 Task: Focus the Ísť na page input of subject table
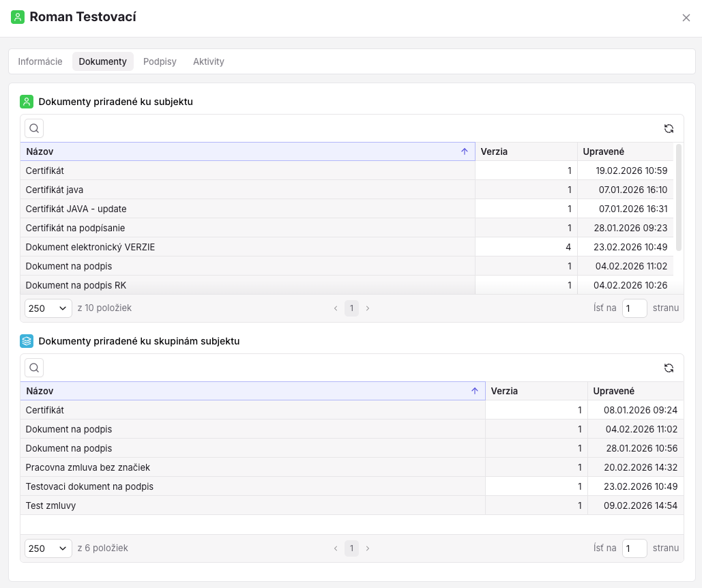(634, 308)
